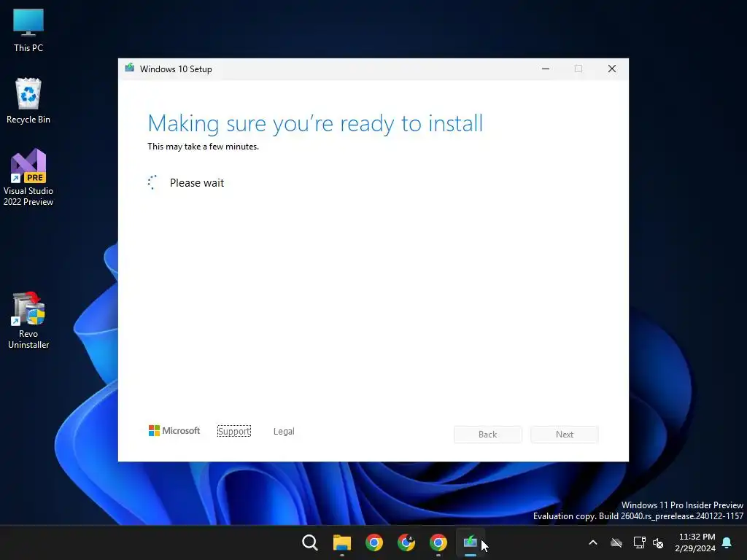Select the Recycle Bin desktop icon

(28, 101)
